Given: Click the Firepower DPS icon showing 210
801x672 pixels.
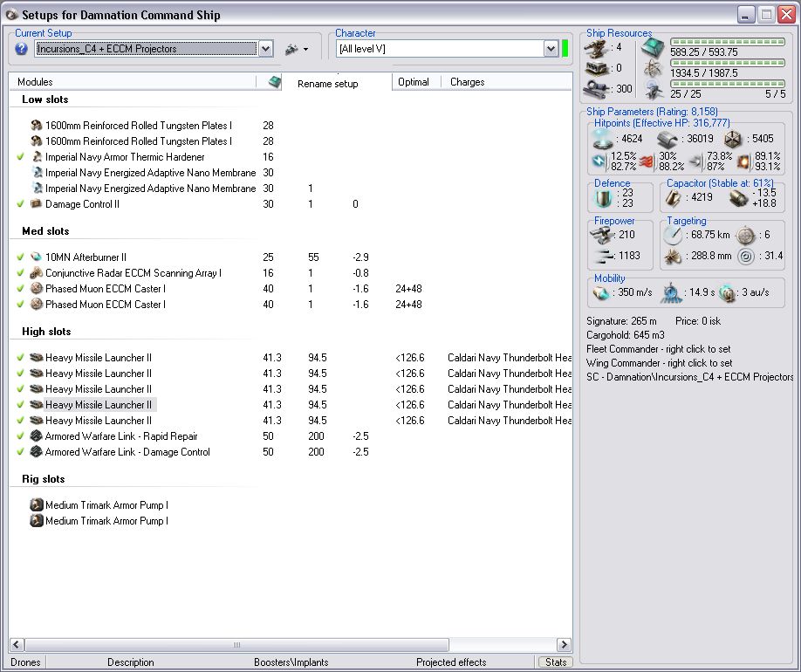Looking at the screenshot, I should (x=602, y=235).
